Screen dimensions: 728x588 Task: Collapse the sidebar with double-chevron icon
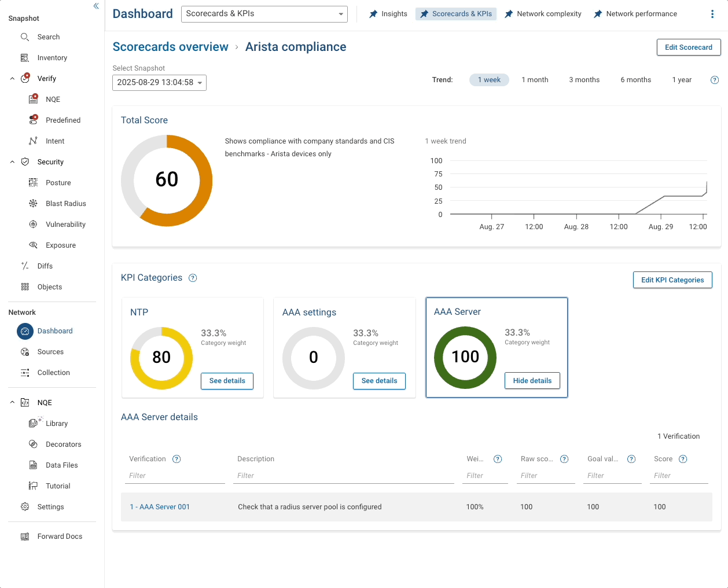pyautogui.click(x=96, y=6)
